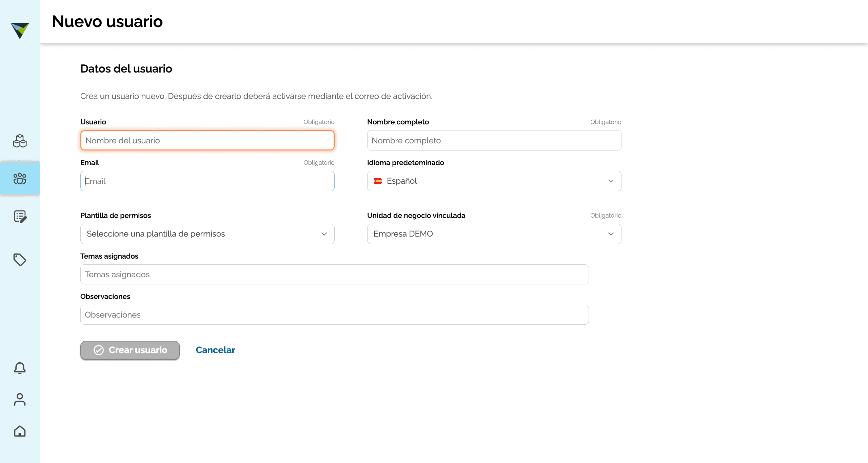Click the Nuevo usuario page title

(x=107, y=21)
